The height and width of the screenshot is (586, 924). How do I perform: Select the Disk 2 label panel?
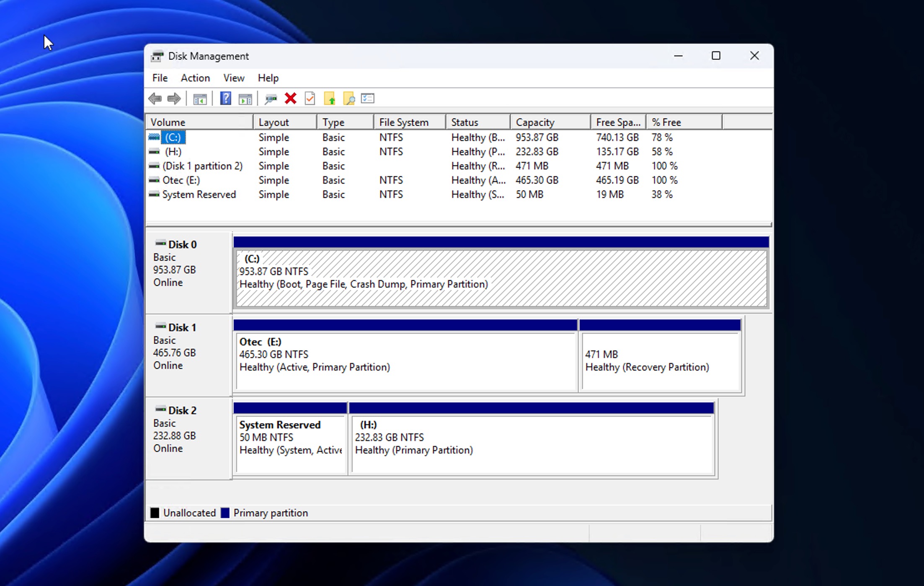click(x=189, y=438)
